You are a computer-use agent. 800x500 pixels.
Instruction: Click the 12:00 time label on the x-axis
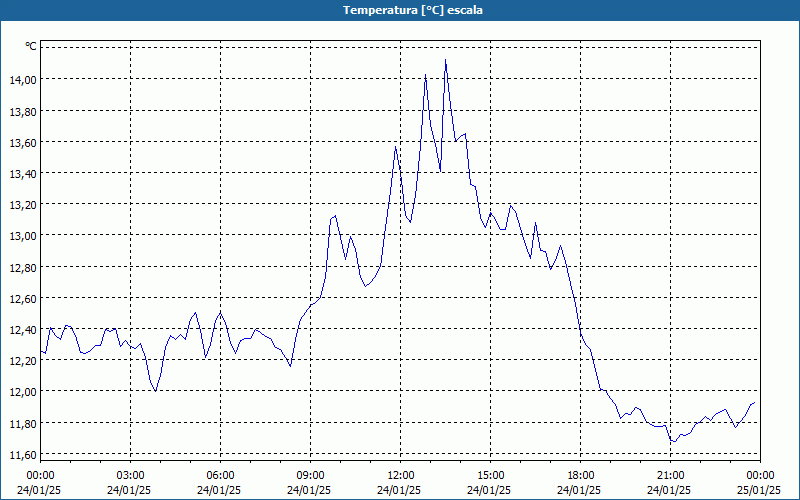coord(400,474)
